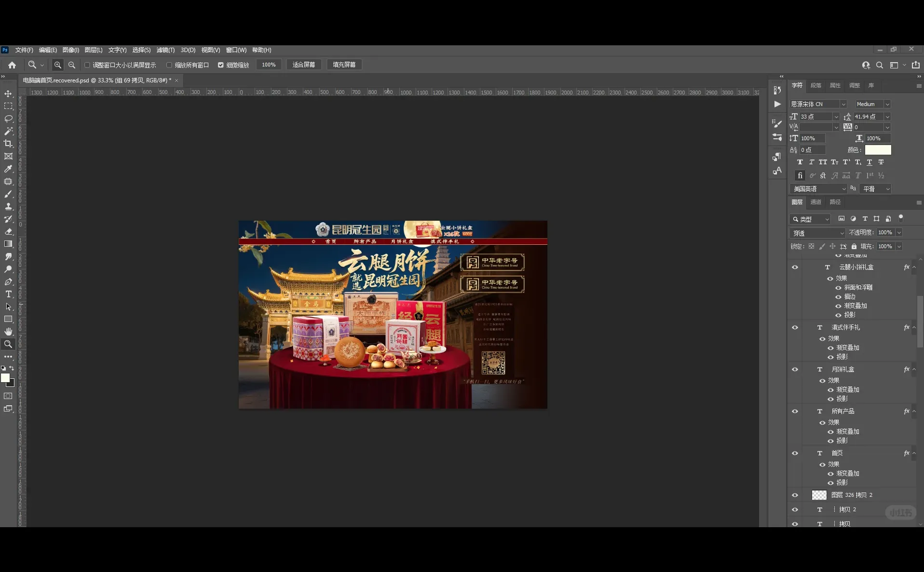Filter layers by type layers (T icon)
Viewport: 924px width, 572px height.
[x=865, y=219]
